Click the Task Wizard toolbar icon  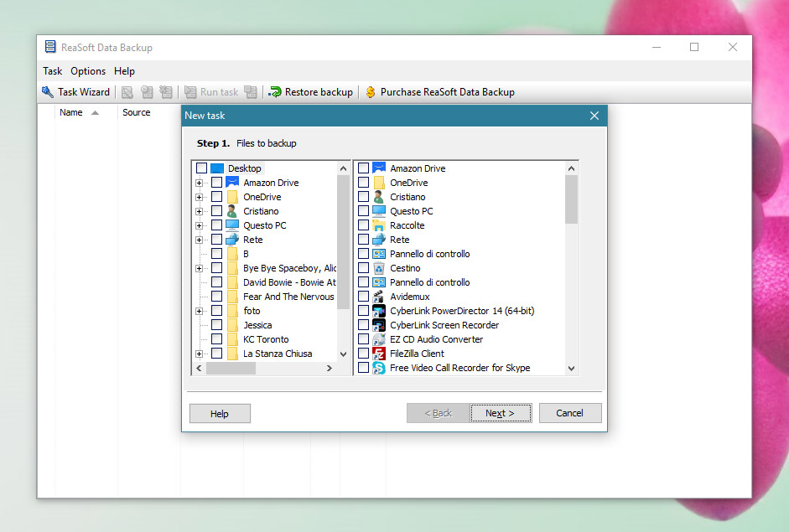(x=48, y=92)
